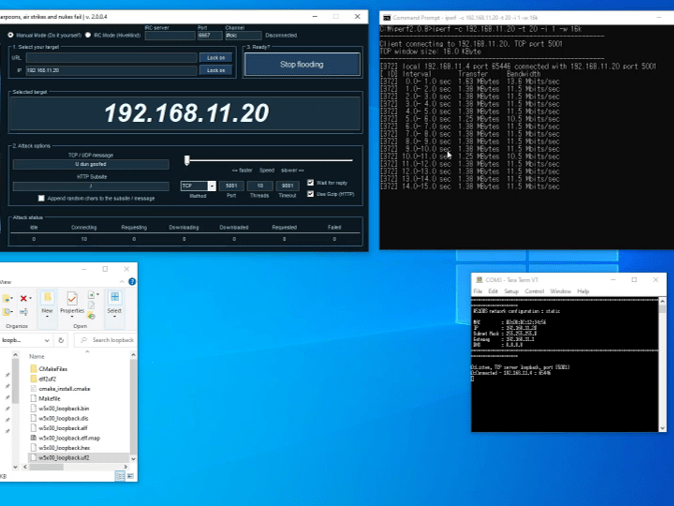Click the Select icon in ribbon
The image size is (674, 506).
coord(115,297)
